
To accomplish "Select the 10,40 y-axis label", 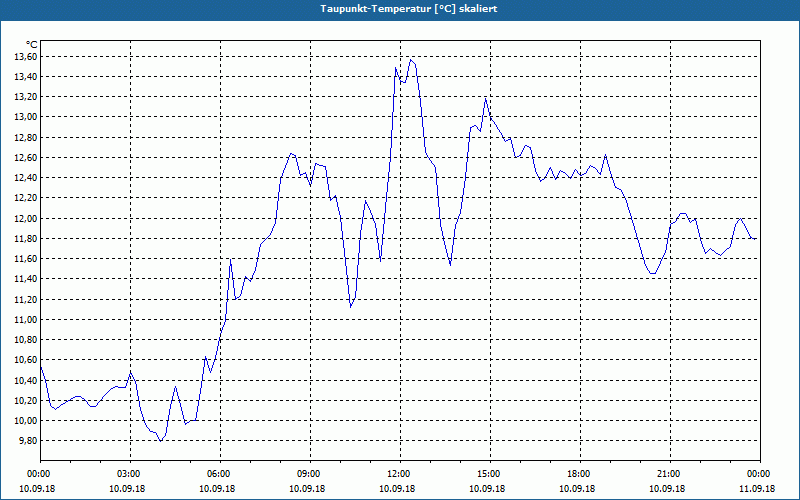I will click(x=26, y=381).
